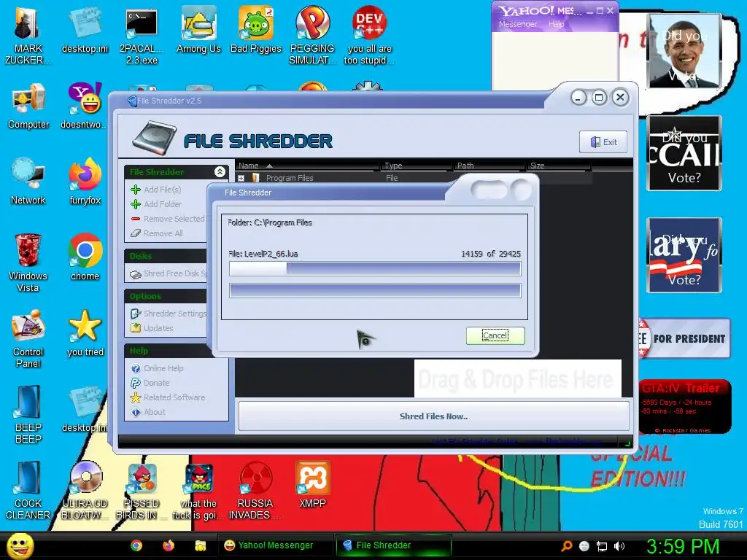Open the PEGGING SIMULAT... desktop icon

coord(312,35)
